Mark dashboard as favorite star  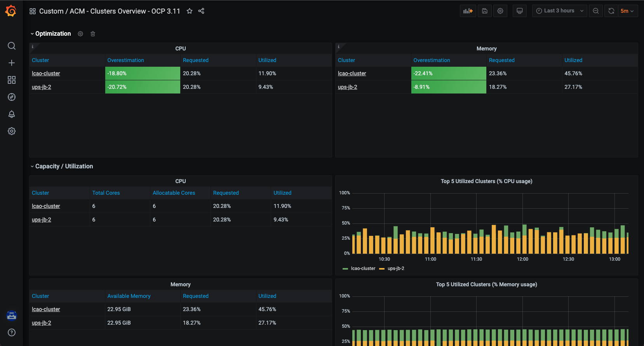[x=190, y=11]
